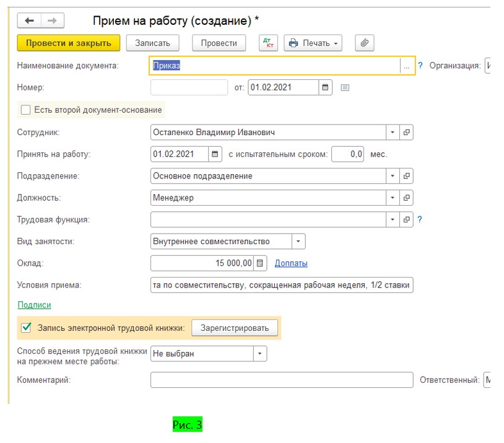
Task: Open the Вид занятости dropdown
Action: pyautogui.click(x=298, y=241)
